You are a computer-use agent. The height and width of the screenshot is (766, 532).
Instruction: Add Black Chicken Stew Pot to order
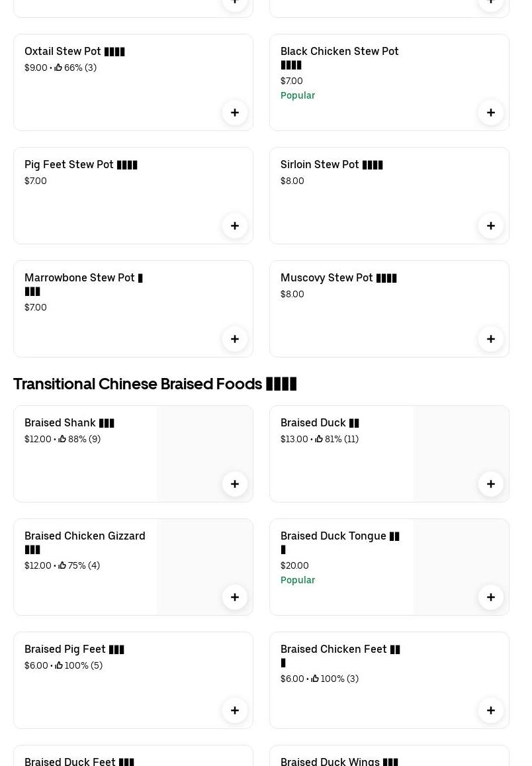point(491,113)
